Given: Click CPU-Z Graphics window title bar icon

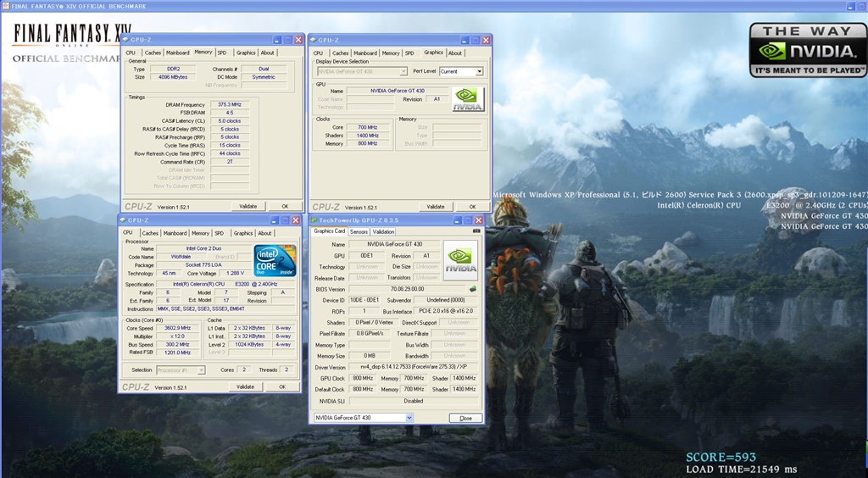Looking at the screenshot, I should (x=314, y=40).
